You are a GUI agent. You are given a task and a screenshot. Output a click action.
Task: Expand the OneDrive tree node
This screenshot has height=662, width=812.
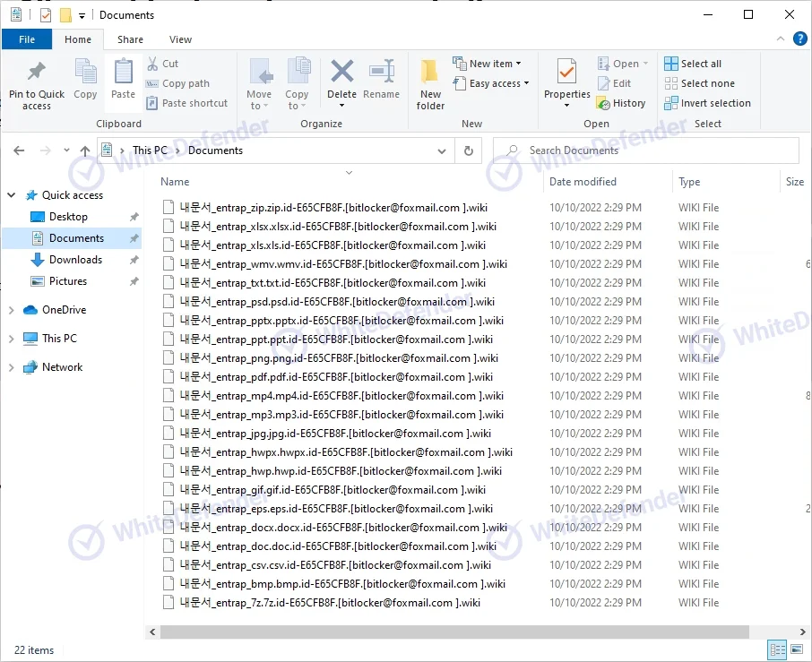coord(11,310)
